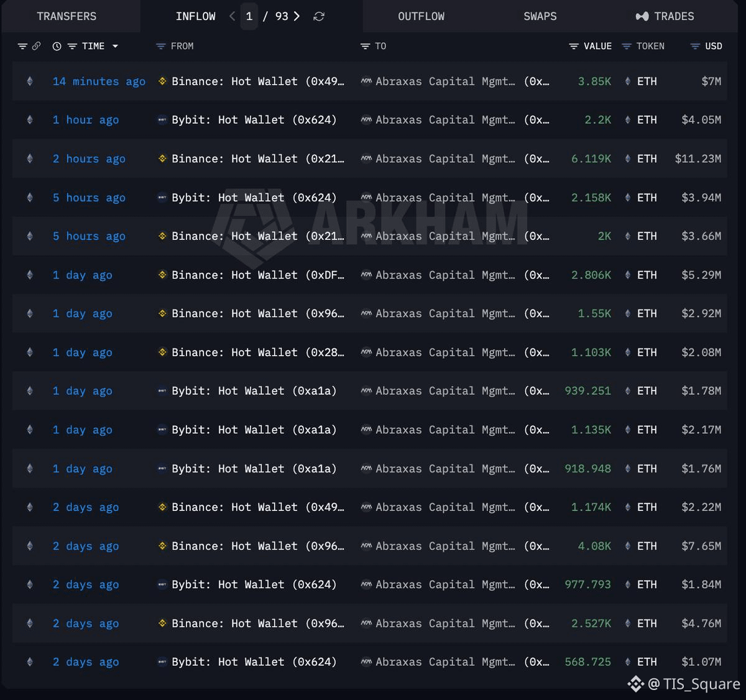Viewport: 746px width, 700px height.
Task: Click Abraxas Capital Mgmt in $11.23M row
Action: point(445,159)
